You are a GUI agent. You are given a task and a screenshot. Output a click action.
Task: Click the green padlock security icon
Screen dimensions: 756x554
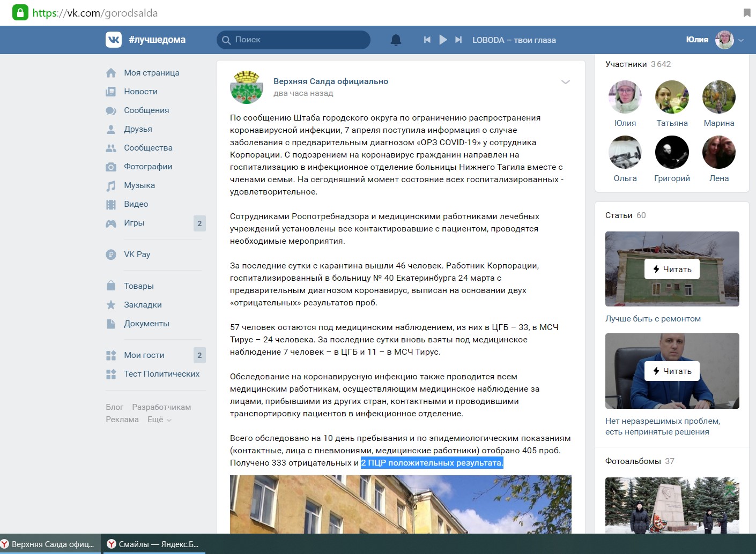click(x=20, y=13)
